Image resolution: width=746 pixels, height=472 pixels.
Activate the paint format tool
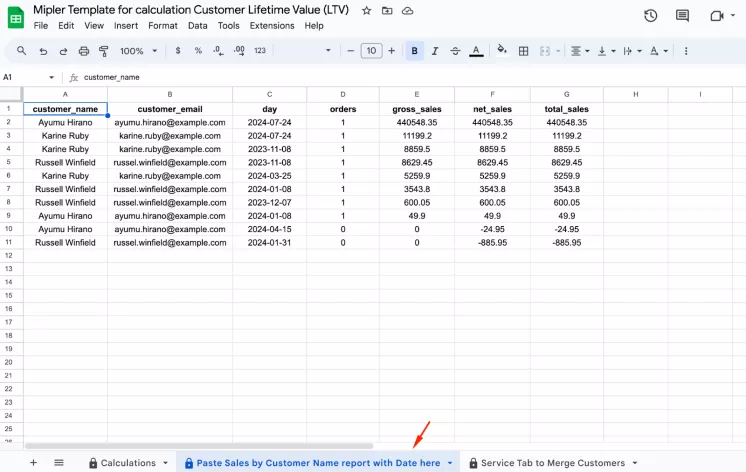104,51
